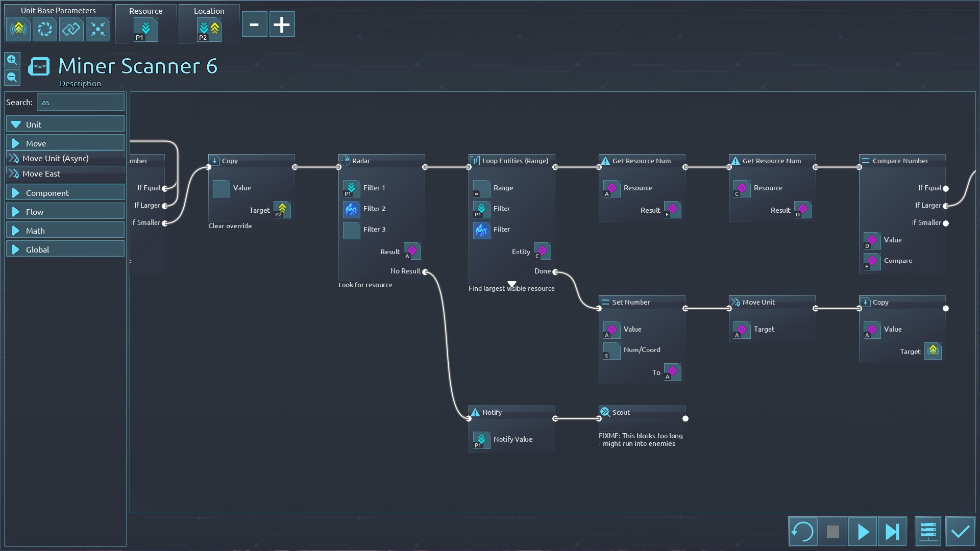The image size is (980, 551).
Task: Click the plus add parameter button
Action: [x=282, y=24]
